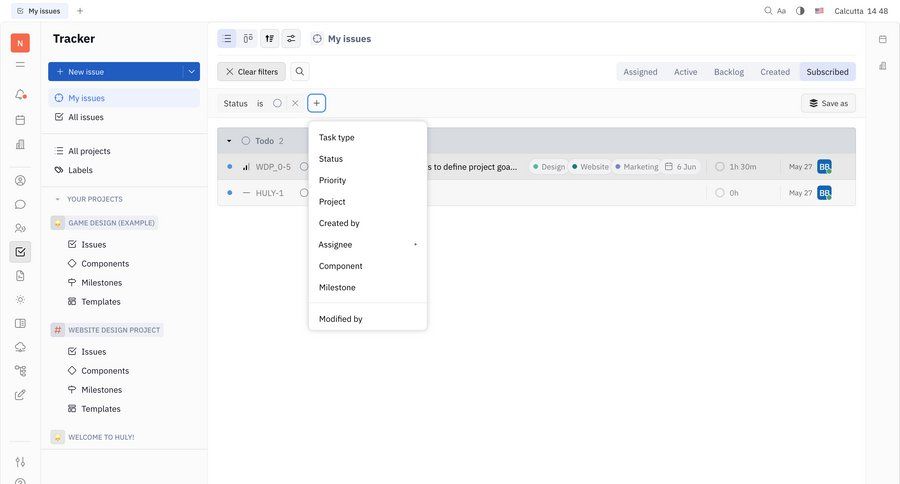Select Status in the filter menu

[367, 159]
